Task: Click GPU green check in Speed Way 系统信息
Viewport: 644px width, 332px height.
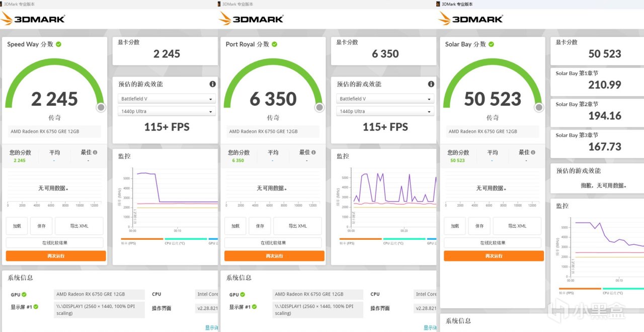Action: (24, 294)
